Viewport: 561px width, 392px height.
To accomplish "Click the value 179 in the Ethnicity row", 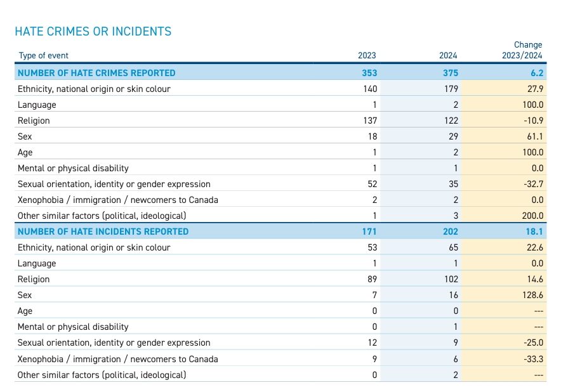I will click(451, 89).
